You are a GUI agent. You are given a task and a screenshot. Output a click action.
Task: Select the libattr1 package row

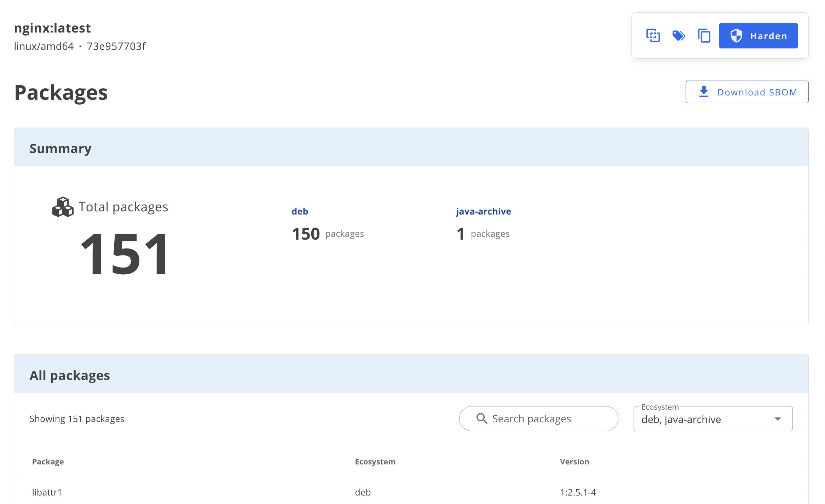coord(411,492)
